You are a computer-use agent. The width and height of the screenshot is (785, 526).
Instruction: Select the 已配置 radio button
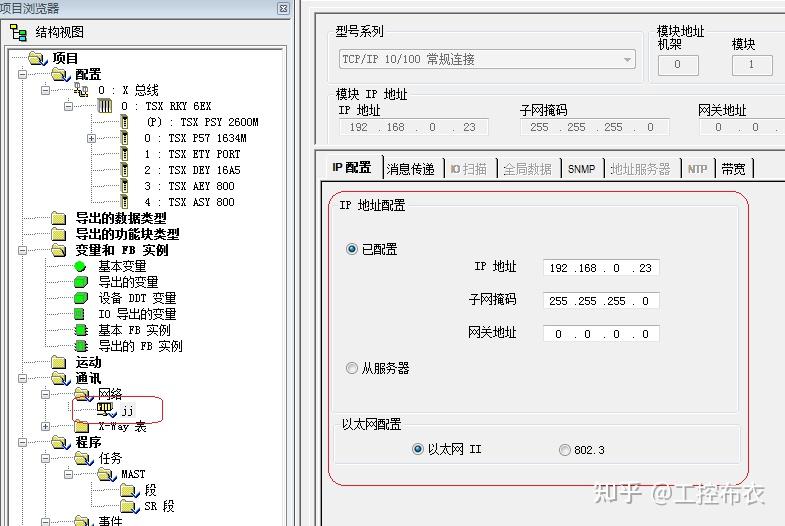[352, 249]
